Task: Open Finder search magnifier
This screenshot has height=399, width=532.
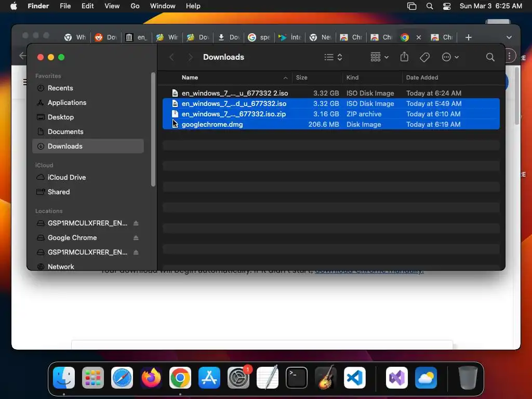Action: [490, 57]
